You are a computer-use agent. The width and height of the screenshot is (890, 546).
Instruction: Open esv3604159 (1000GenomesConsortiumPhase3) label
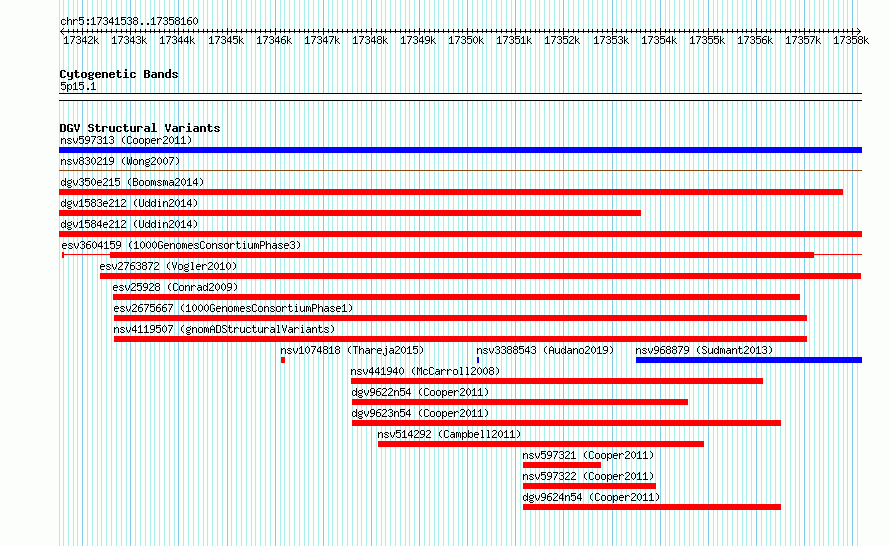pyautogui.click(x=181, y=245)
